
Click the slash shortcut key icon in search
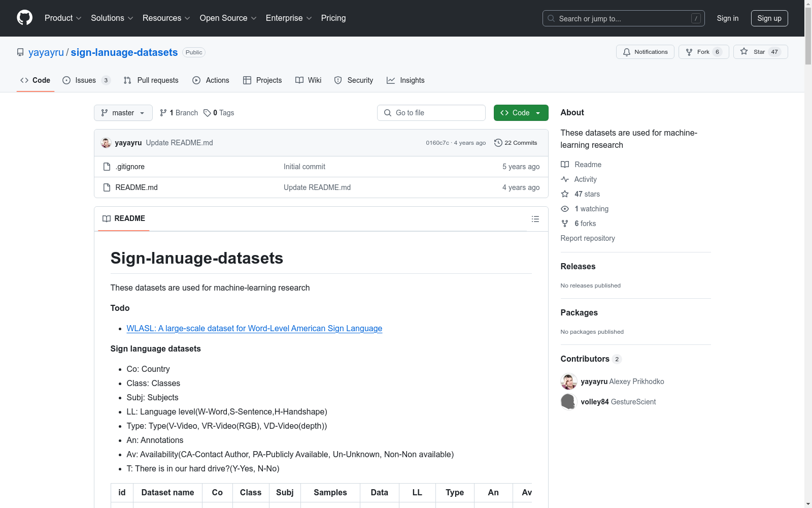[x=696, y=18]
